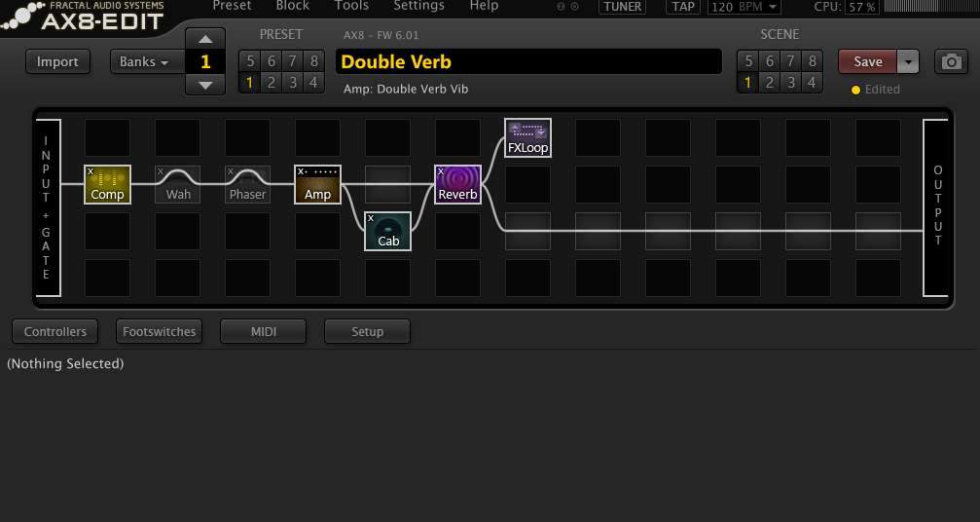Open the MIDI panel
This screenshot has width=980, height=522.
pyautogui.click(x=263, y=331)
